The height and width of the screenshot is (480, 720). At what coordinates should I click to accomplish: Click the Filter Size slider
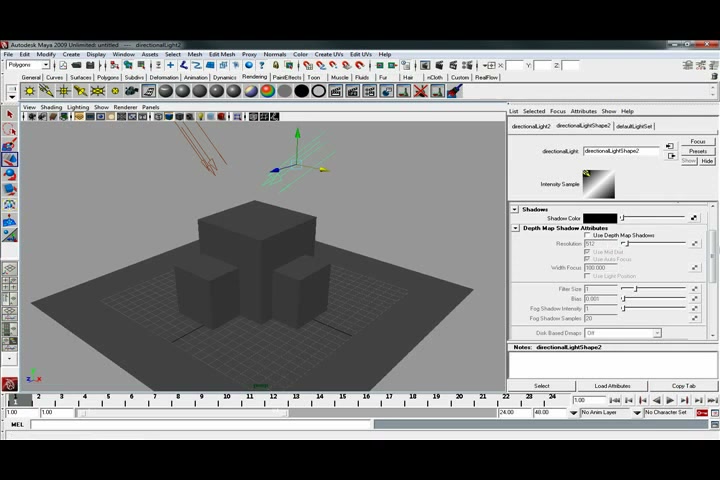pos(652,288)
